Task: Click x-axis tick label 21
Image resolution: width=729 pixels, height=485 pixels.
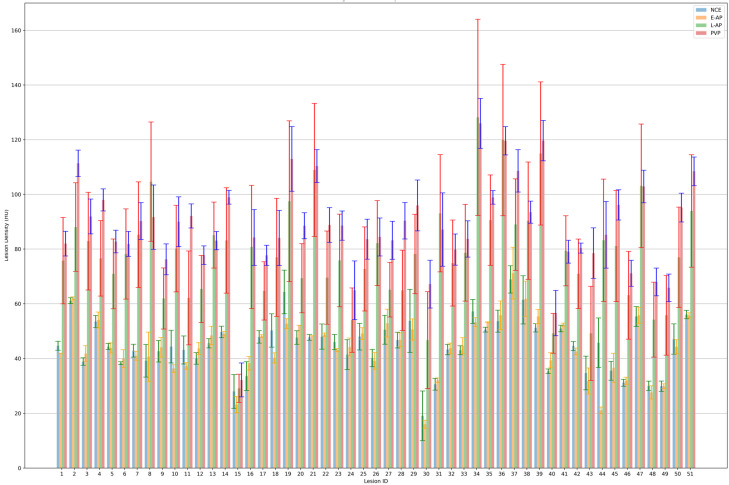Action: (313, 474)
